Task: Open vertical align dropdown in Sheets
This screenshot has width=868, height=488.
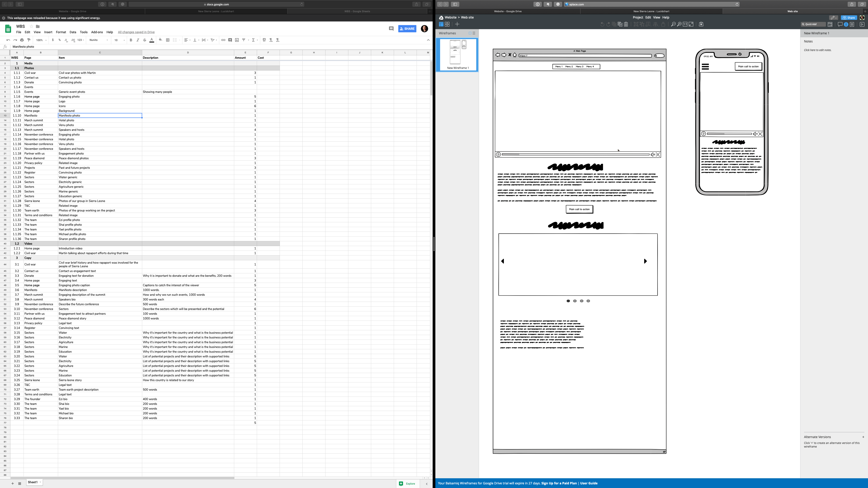Action: [x=196, y=40]
